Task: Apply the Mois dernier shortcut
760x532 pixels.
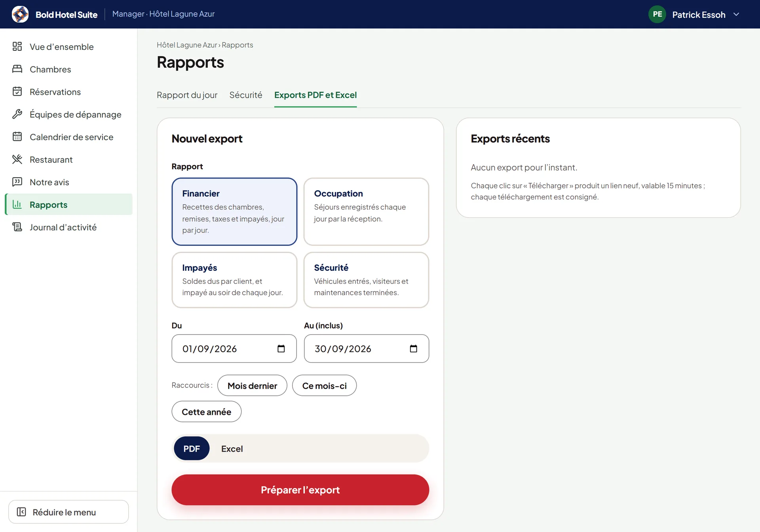Action: [252, 386]
